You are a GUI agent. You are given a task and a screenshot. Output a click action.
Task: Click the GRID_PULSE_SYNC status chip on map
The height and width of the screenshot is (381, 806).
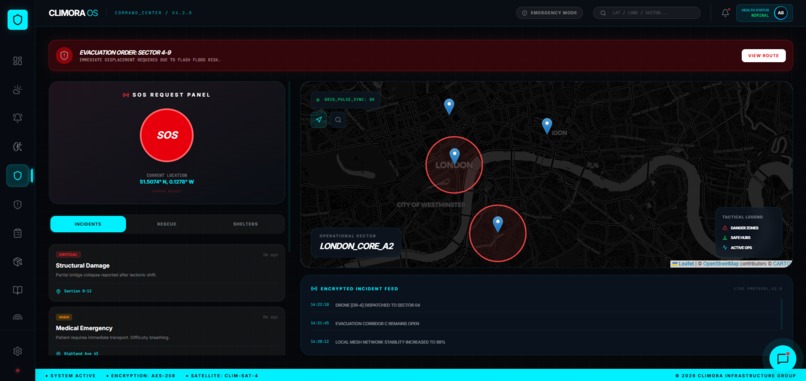(x=345, y=100)
